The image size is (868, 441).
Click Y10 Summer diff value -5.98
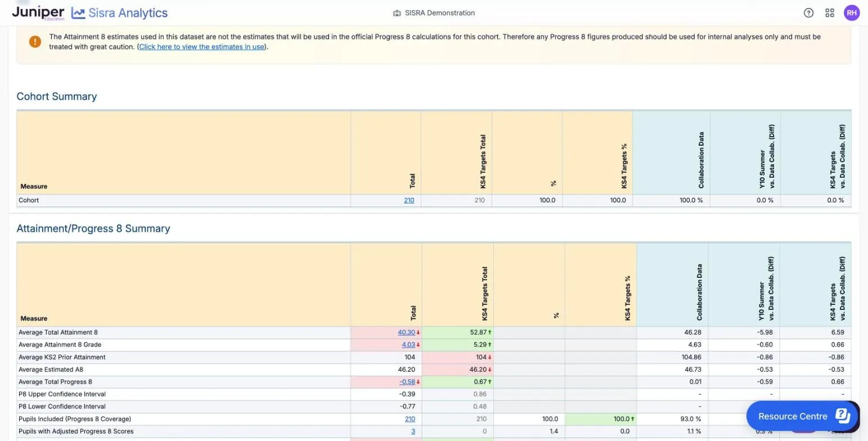pos(765,332)
